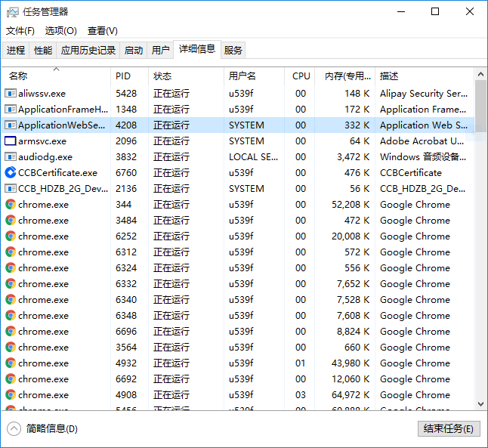
Task: Switch to the 进程 tab
Action: (16, 50)
